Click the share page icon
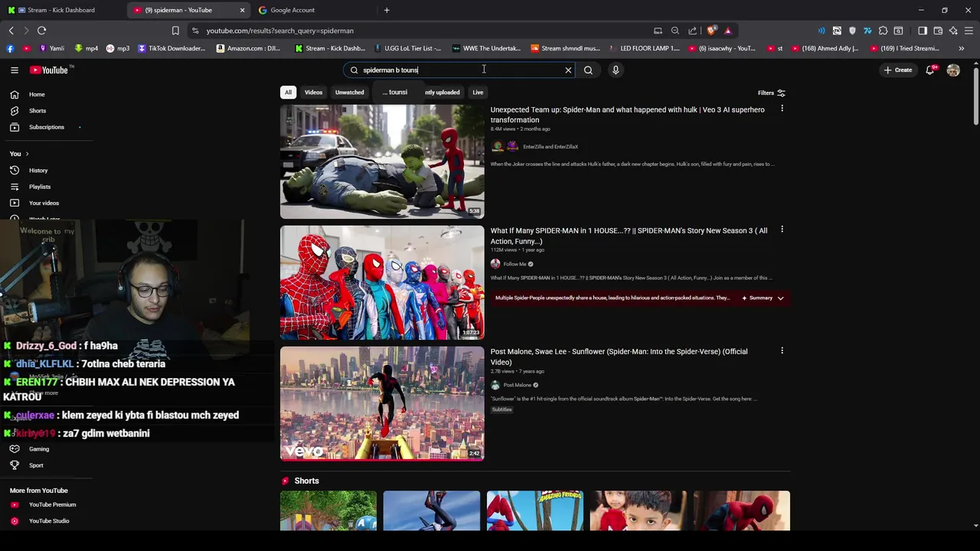Viewport: 980px width, 551px height. point(693,31)
